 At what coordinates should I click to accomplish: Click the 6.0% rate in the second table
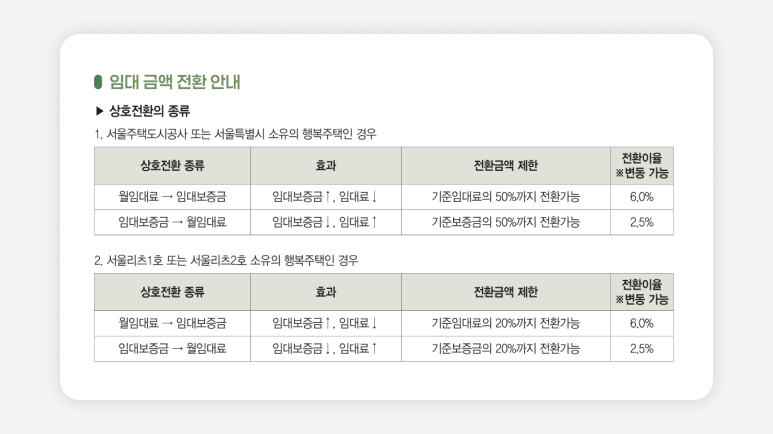click(x=642, y=324)
